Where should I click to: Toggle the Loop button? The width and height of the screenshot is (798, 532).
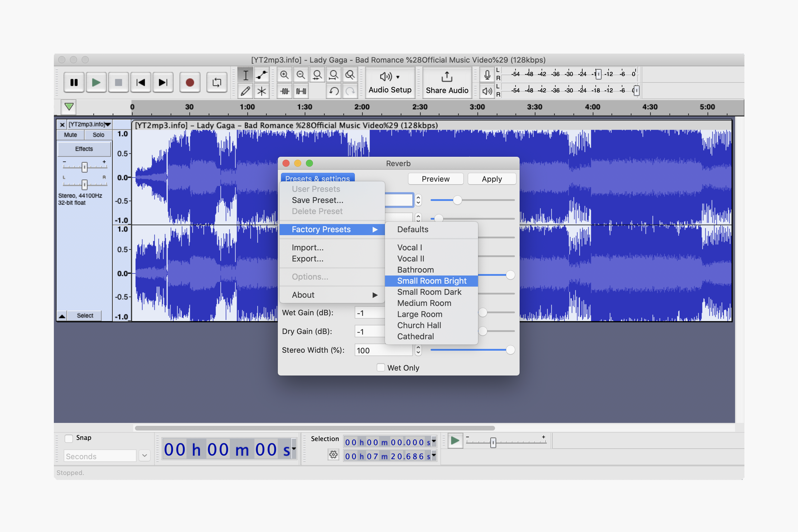tap(217, 82)
